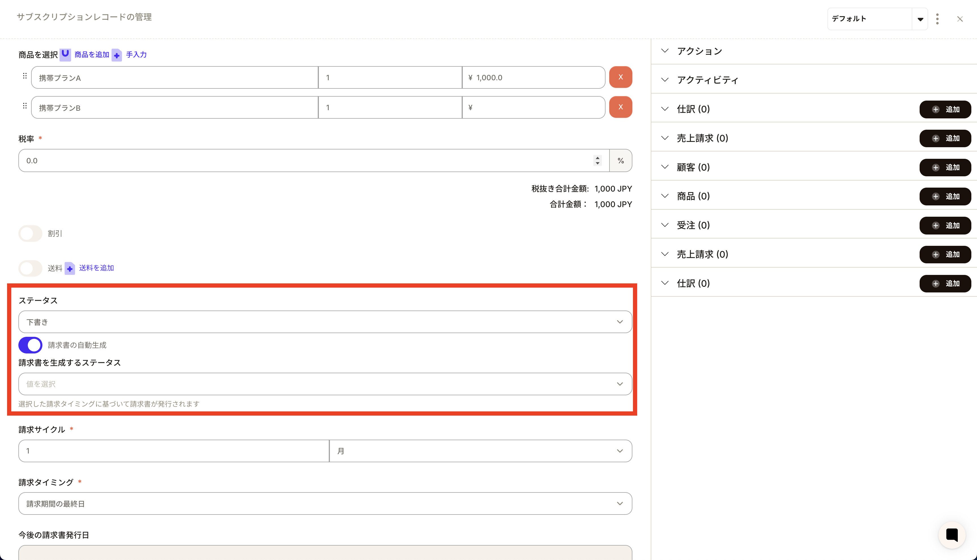977x560 pixels.
Task: Click the 送料を追加 plus icon
Action: pos(70,268)
